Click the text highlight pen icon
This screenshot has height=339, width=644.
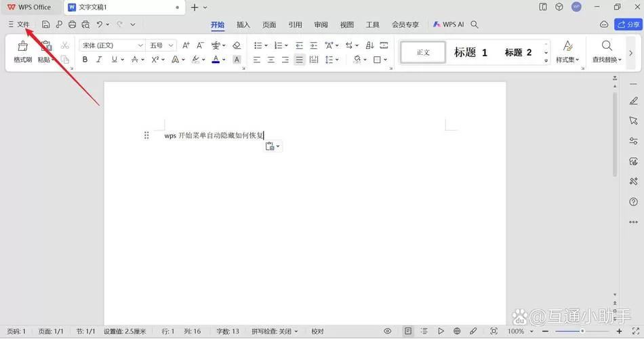(x=196, y=60)
